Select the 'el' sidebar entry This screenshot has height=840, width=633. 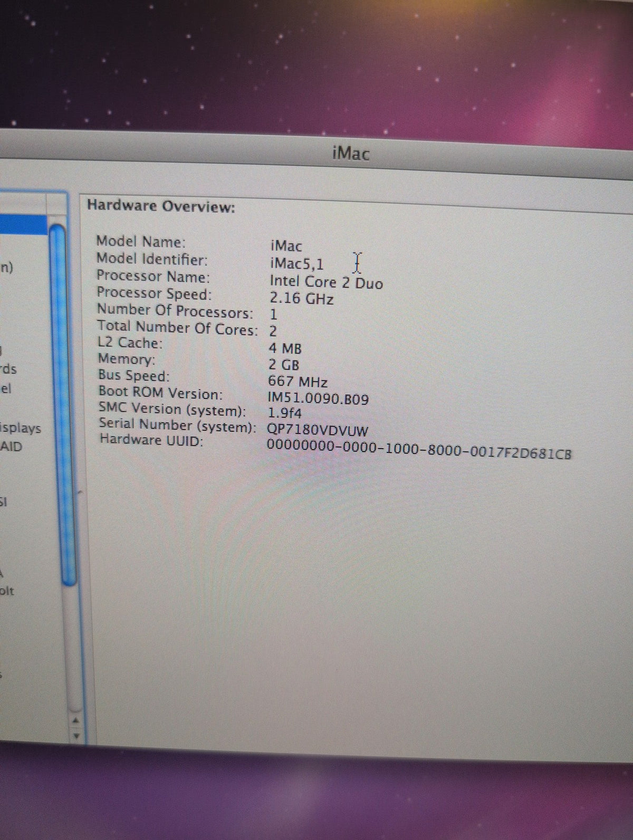click(6, 389)
